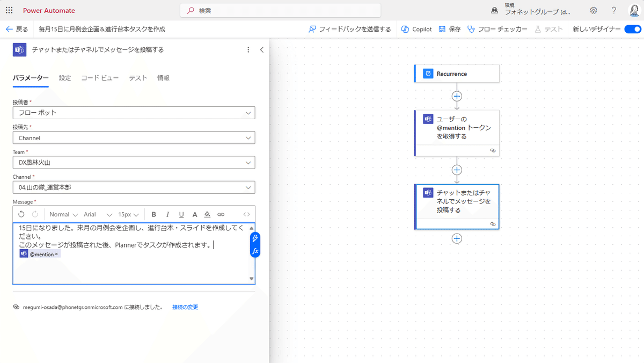Click the connection link icon beside email
This screenshot has width=644, height=363.
coord(17,307)
